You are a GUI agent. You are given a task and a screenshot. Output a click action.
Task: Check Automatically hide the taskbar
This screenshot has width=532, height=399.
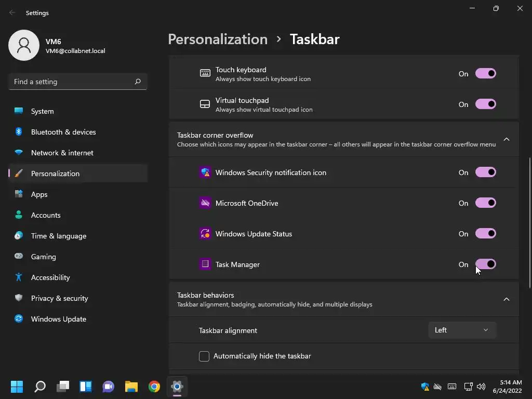(x=204, y=356)
